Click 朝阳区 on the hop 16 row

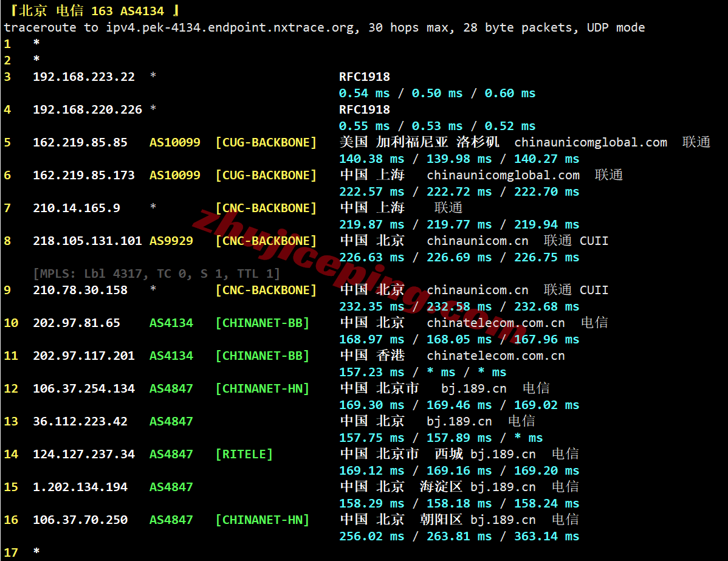[441, 520]
